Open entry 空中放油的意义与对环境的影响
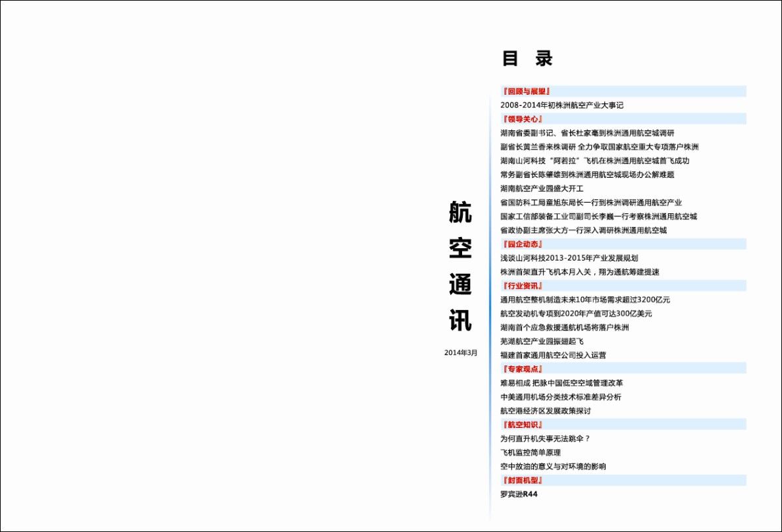Image resolution: width=782 pixels, height=532 pixels. (553, 467)
